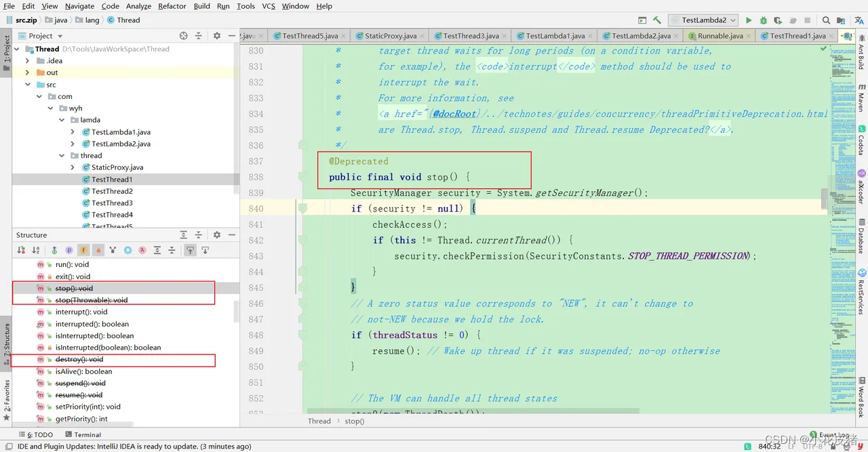The image size is (868, 452).
Task: Open the Terminal tool window
Action: [x=83, y=435]
